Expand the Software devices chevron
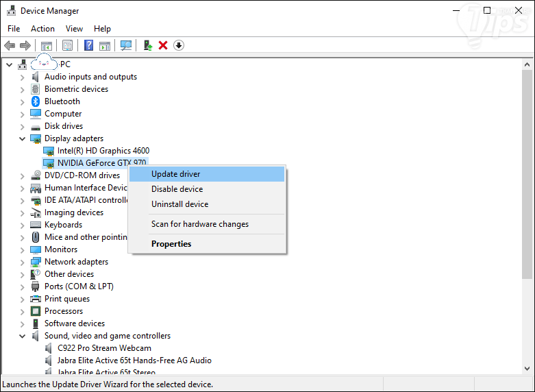Screen dimensions: 535x392 point(22,324)
